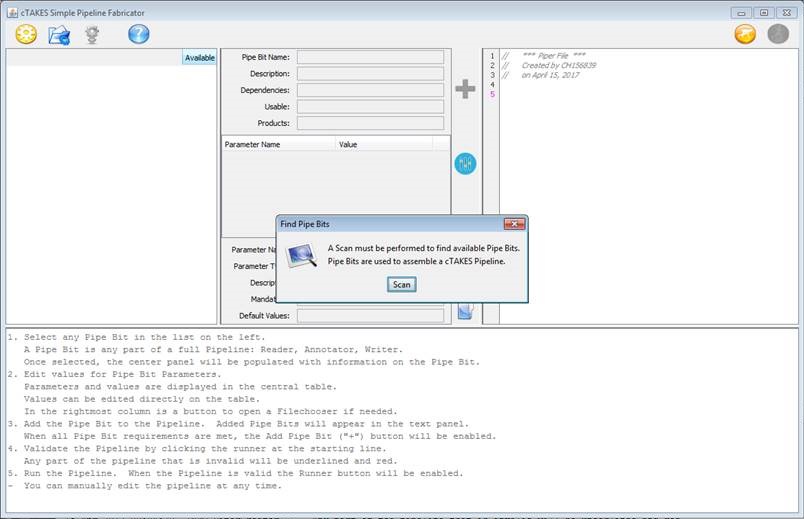
Task: Click the Usable text field
Action: 369,107
